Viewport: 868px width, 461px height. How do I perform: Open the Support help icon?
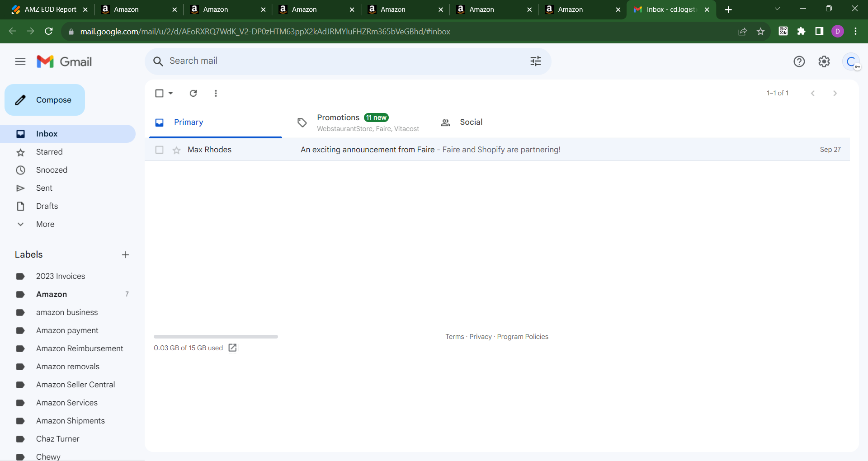click(x=799, y=61)
